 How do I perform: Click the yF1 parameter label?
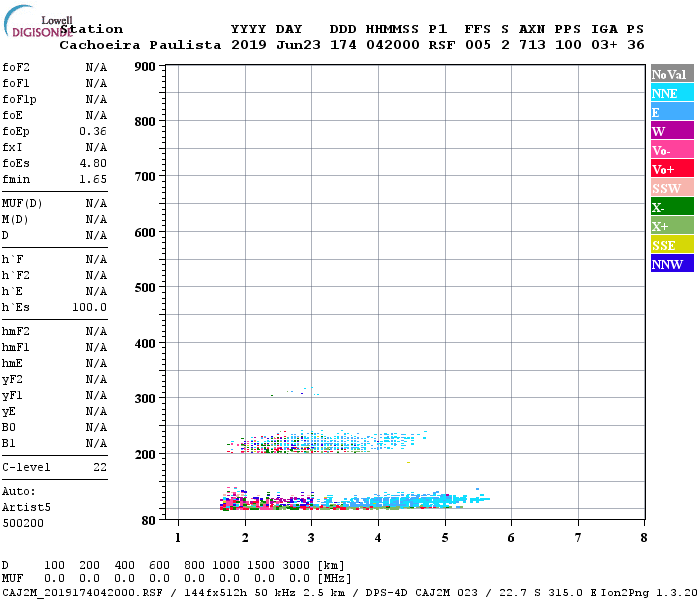point(12,396)
